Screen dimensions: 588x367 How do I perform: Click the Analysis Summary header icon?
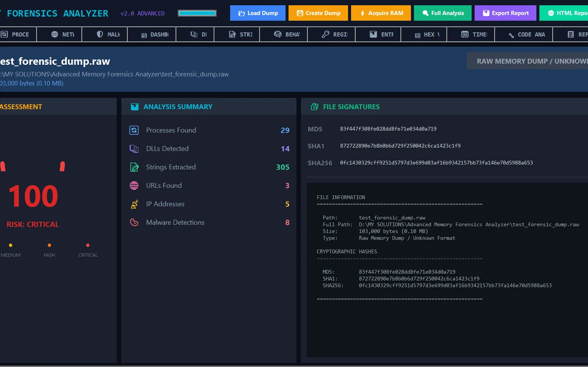click(134, 107)
